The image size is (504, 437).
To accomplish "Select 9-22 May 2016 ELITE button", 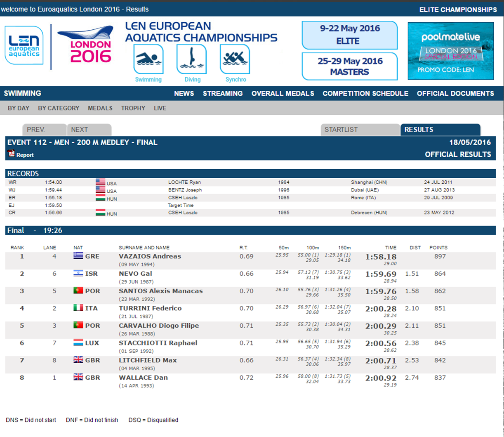I will click(350, 35).
